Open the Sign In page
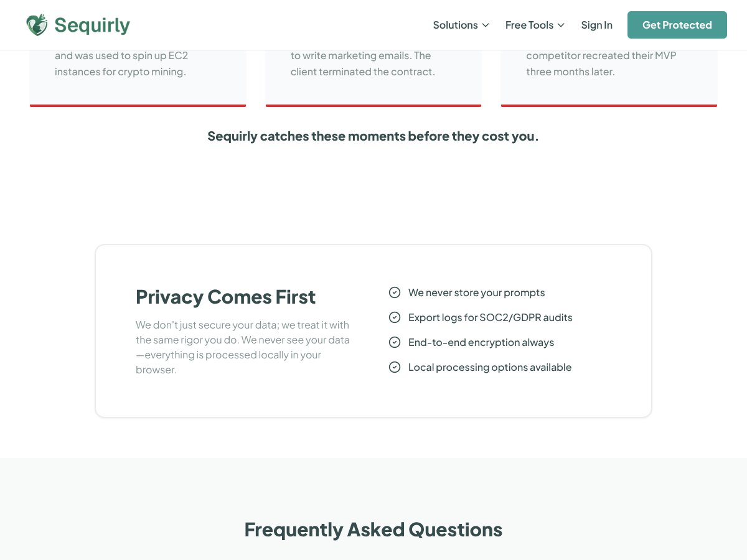The image size is (747, 560). tap(596, 25)
